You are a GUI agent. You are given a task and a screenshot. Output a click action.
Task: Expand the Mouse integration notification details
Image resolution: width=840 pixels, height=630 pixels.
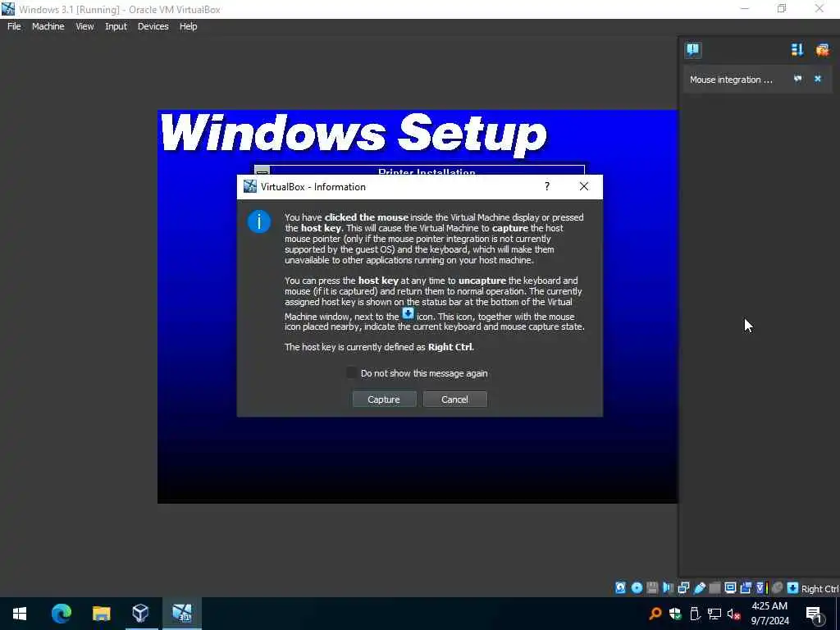pyautogui.click(x=797, y=79)
